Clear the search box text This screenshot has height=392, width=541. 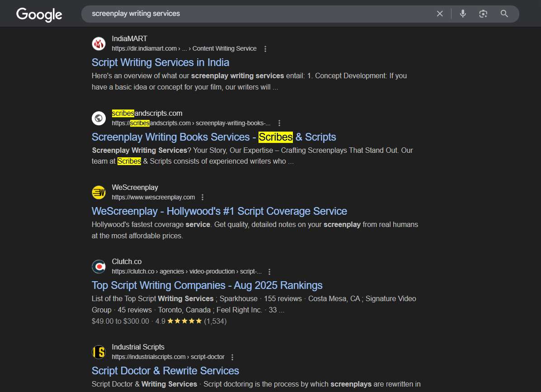439,14
